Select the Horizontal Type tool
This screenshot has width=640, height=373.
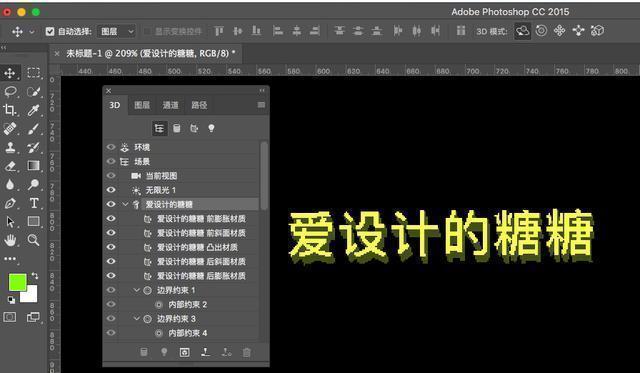click(x=34, y=203)
